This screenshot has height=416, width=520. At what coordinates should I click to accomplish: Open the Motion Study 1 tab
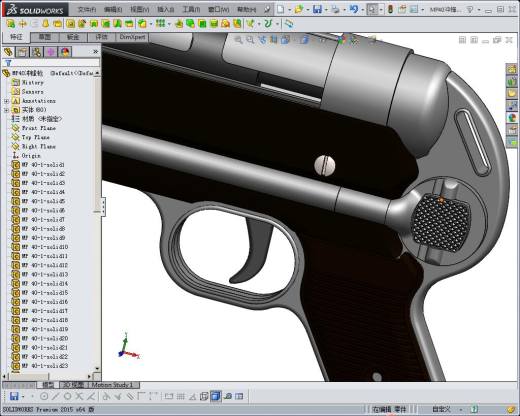point(112,385)
